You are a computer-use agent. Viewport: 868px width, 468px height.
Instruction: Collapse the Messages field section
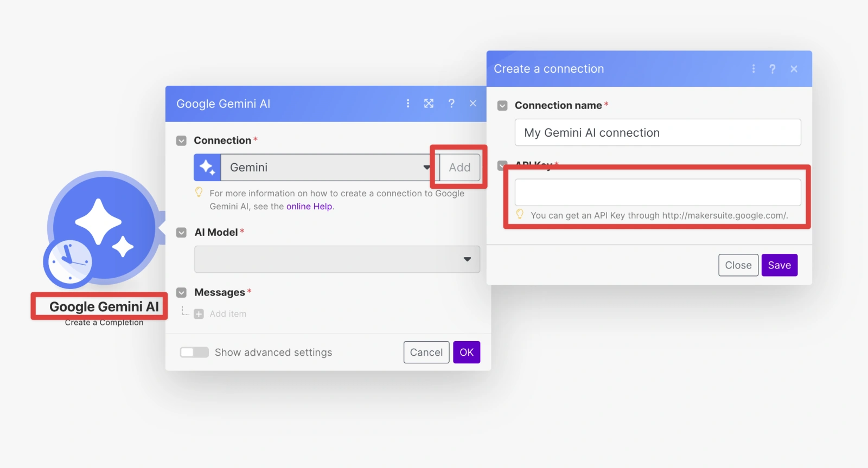pyautogui.click(x=182, y=293)
